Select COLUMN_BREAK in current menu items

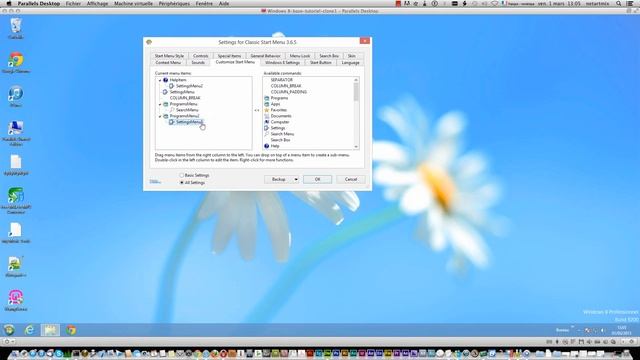(x=185, y=98)
